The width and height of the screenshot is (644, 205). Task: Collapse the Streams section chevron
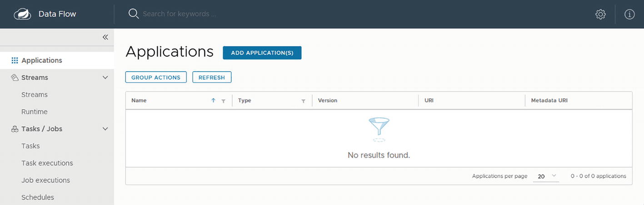pyautogui.click(x=105, y=78)
